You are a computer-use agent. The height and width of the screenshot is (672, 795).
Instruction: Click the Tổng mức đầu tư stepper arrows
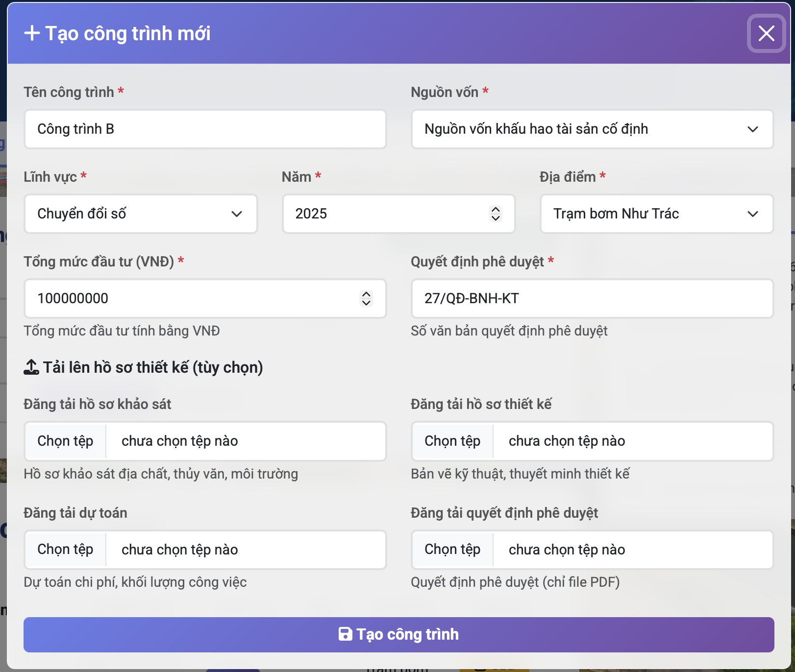[x=366, y=299]
